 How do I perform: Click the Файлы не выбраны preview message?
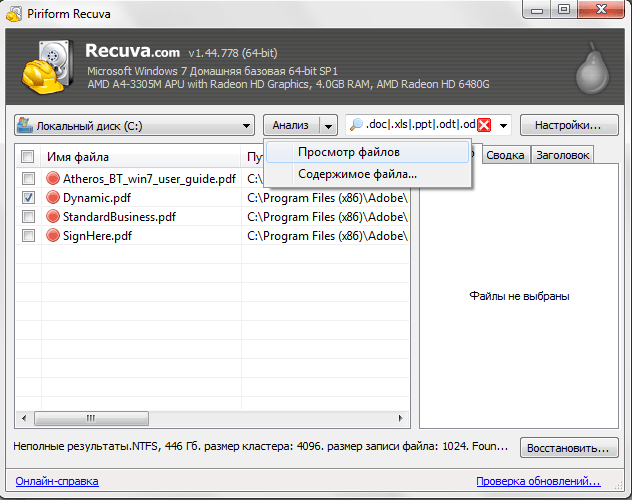tap(519, 296)
